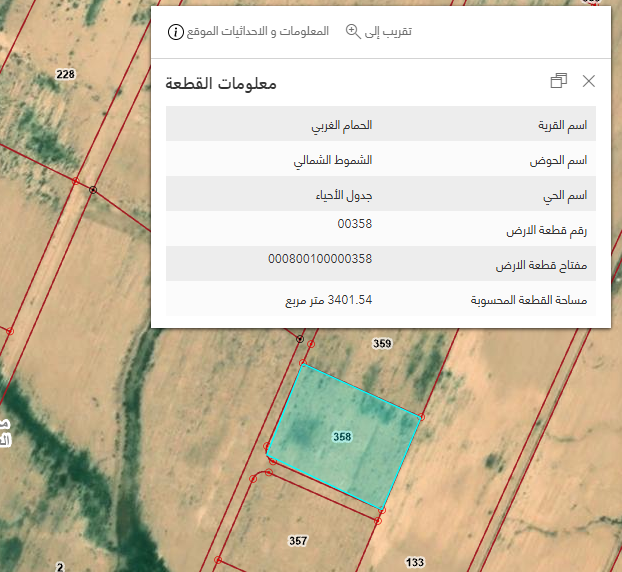Click the اسم القرية field label
This screenshot has height=572, width=622.
pyautogui.click(x=562, y=125)
